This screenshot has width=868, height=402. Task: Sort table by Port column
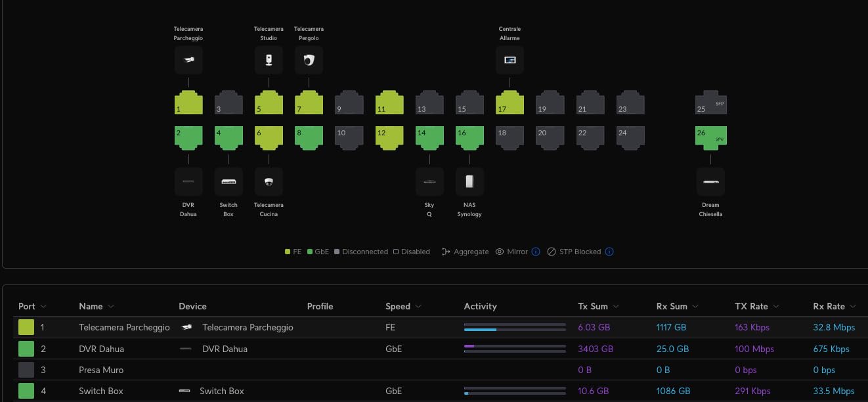(32, 306)
